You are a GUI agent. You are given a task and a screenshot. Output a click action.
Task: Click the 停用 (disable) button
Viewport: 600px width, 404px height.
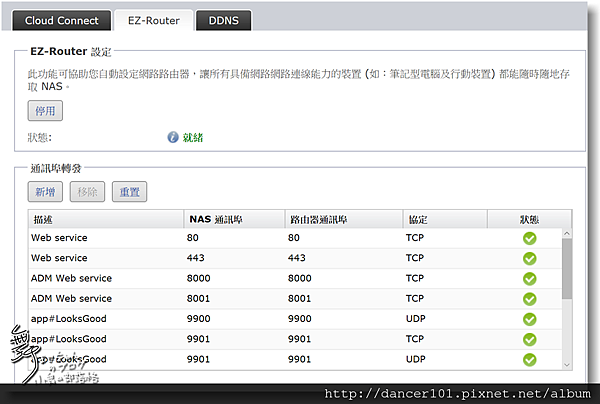click(45, 111)
